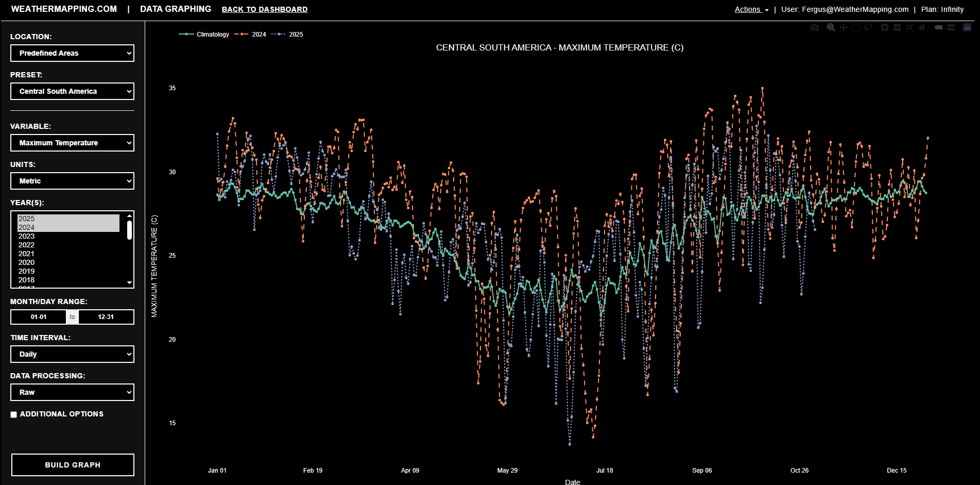The width and height of the screenshot is (980, 485).
Task: Activate the lasso select tool
Action: 868,28
